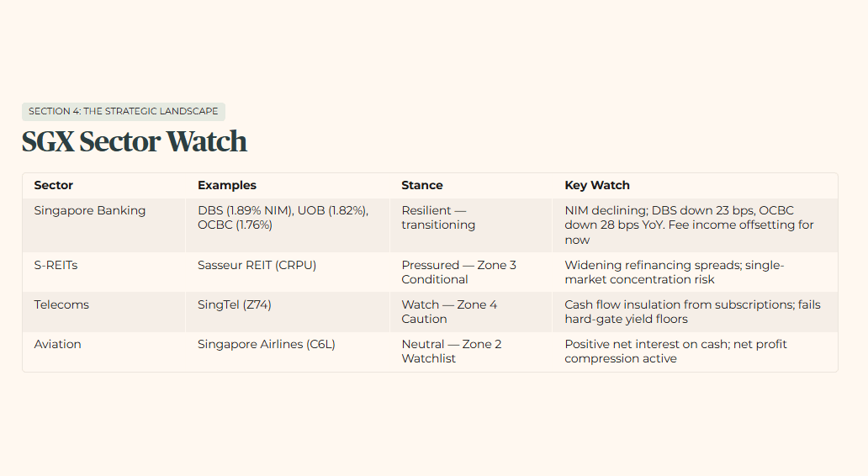Click the Widening refinancing spreads text
This screenshot has width=868, height=476.
pyautogui.click(x=675, y=272)
